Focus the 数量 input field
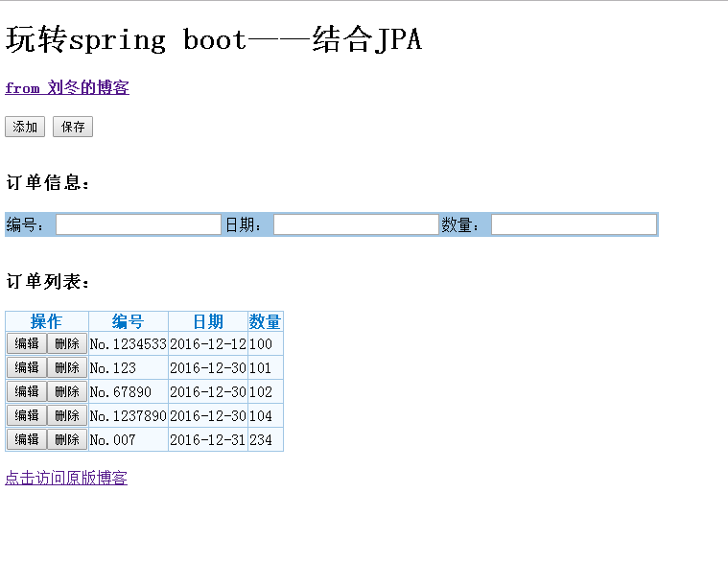The height and width of the screenshot is (563, 728). click(x=574, y=224)
